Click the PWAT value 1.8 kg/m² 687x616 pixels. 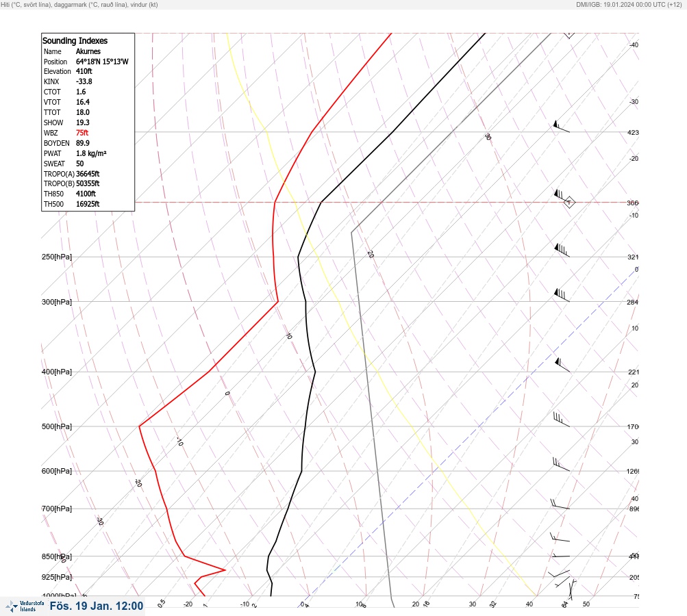91,153
